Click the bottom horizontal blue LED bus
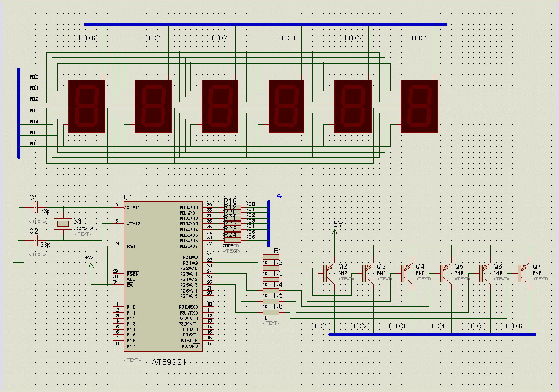The image size is (559, 392). tap(432, 334)
